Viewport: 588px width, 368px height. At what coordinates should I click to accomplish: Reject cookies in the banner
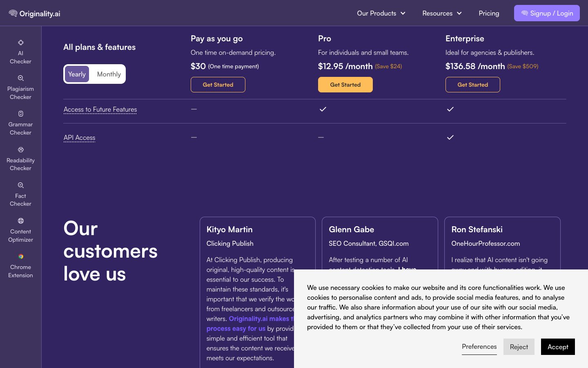[x=519, y=347]
